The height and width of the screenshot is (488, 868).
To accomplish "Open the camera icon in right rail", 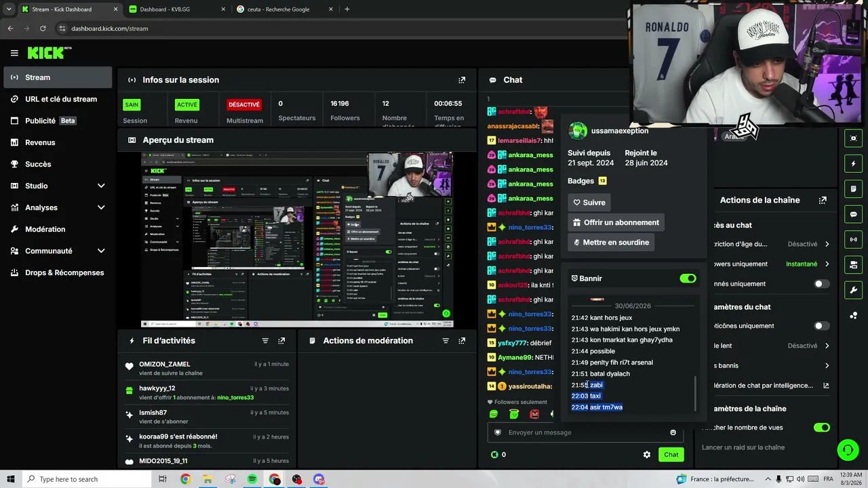I will (x=853, y=264).
